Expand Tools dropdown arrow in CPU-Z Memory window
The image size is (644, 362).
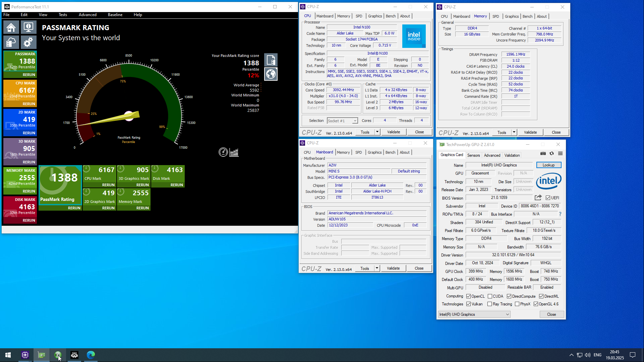pos(514,132)
